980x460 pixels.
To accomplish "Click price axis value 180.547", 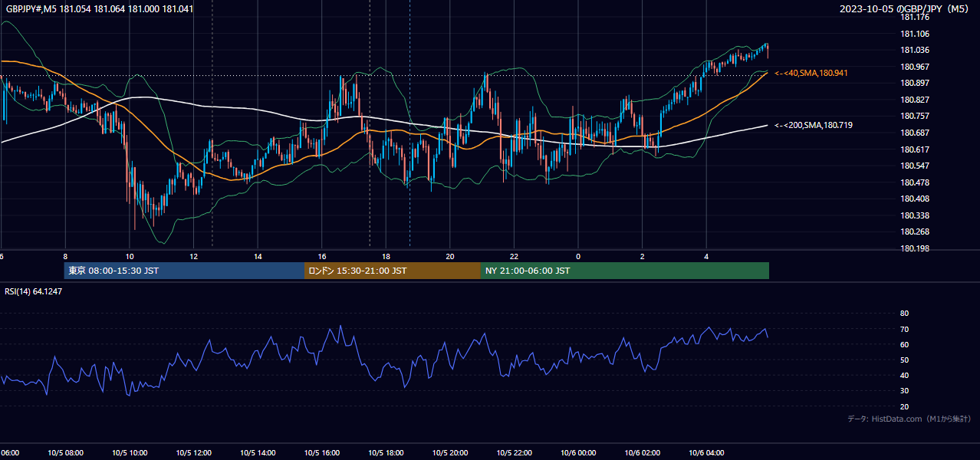I will point(915,166).
